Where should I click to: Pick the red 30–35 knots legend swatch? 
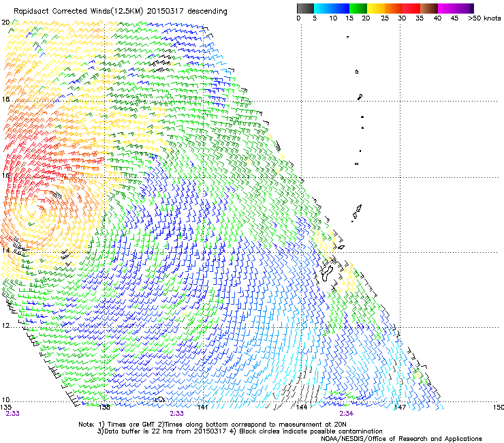(x=411, y=8)
